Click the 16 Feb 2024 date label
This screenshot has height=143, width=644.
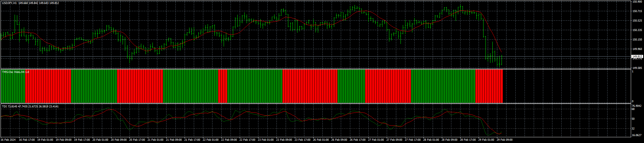pos(8,140)
